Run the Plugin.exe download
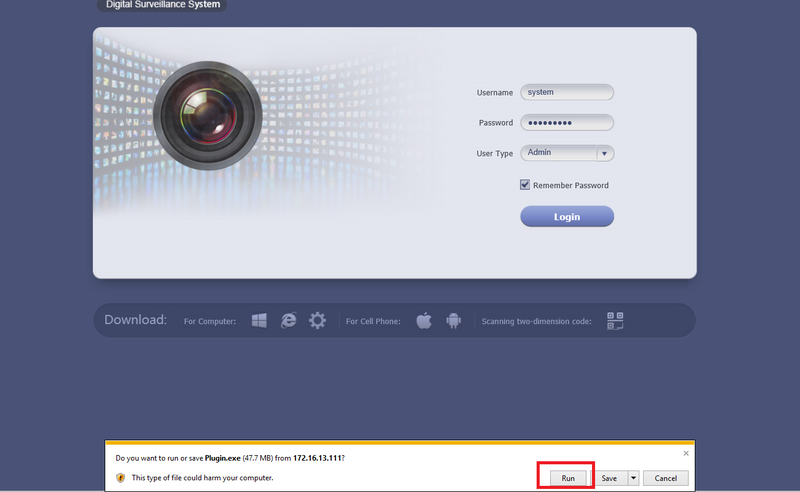The width and height of the screenshot is (800, 492). (x=568, y=478)
